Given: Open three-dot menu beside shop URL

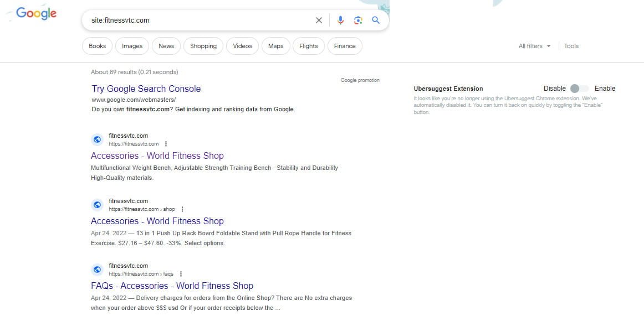Looking at the screenshot, I should (x=182, y=209).
